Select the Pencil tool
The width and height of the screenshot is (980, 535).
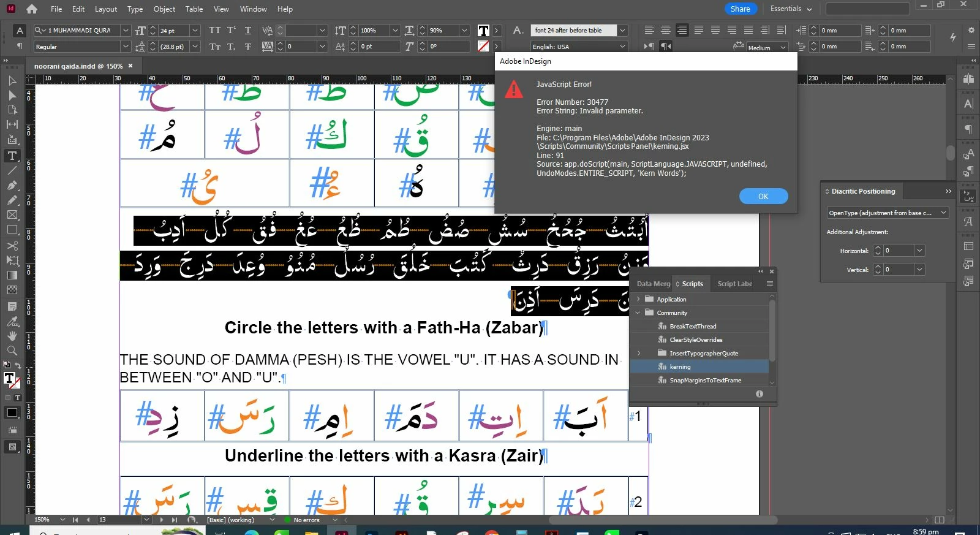[x=12, y=200]
